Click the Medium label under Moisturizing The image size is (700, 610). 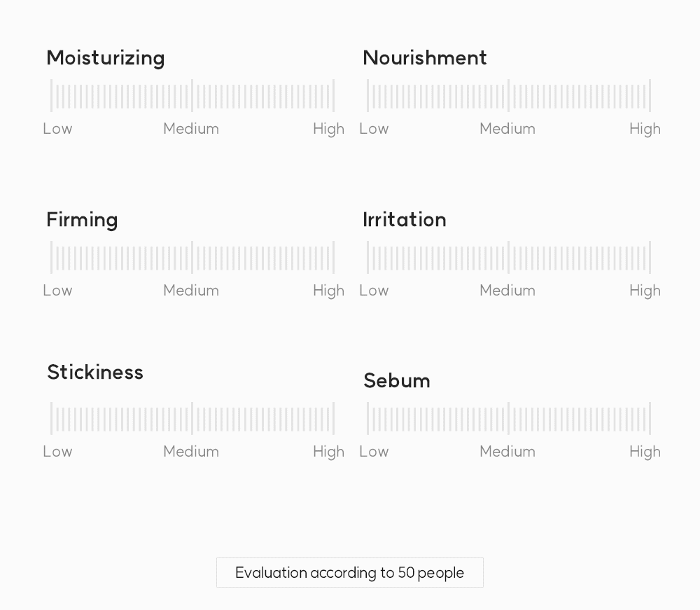(191, 129)
